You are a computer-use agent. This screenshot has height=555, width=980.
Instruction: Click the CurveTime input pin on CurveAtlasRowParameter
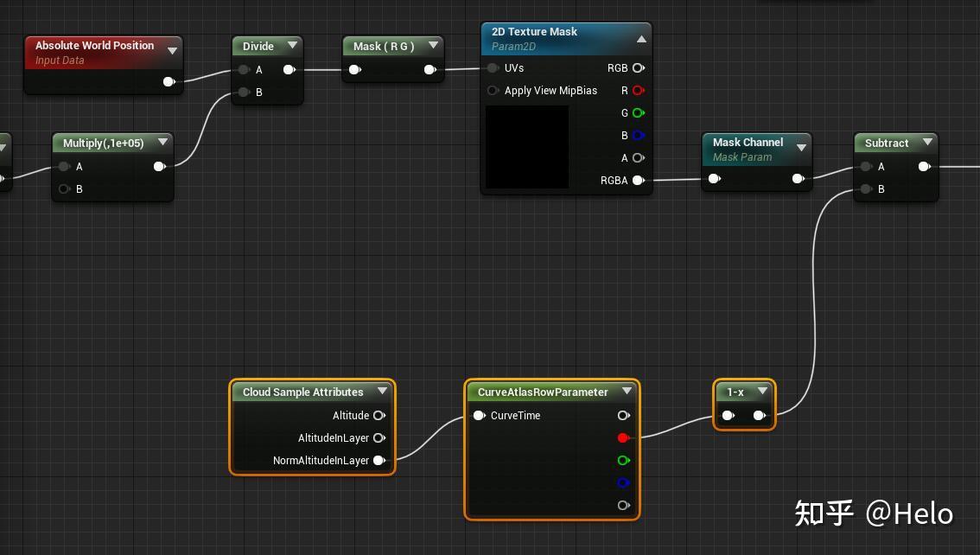click(480, 415)
